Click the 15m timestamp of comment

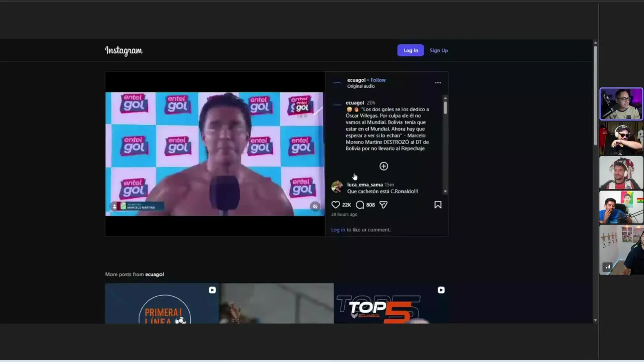coord(389,185)
